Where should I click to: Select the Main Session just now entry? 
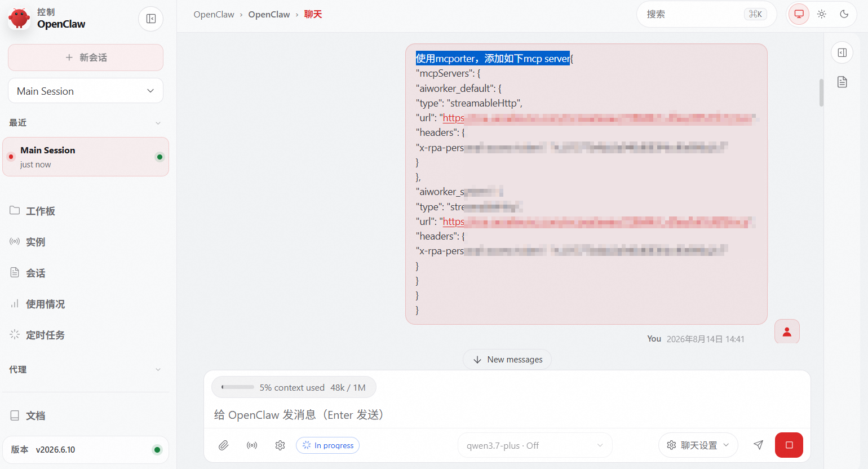click(86, 157)
